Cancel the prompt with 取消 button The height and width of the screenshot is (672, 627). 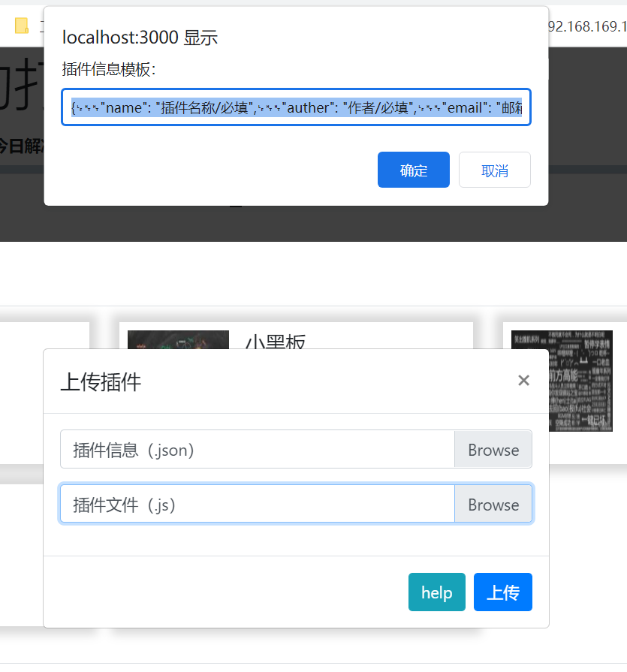point(495,170)
